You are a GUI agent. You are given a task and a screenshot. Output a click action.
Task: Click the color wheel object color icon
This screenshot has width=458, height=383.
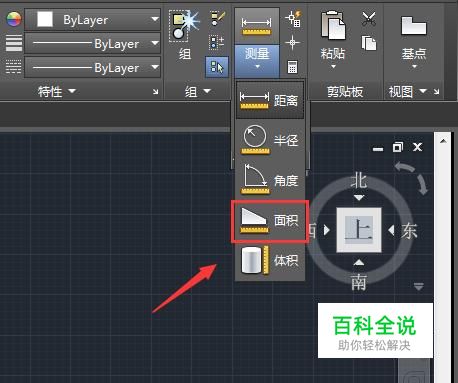[x=14, y=19]
